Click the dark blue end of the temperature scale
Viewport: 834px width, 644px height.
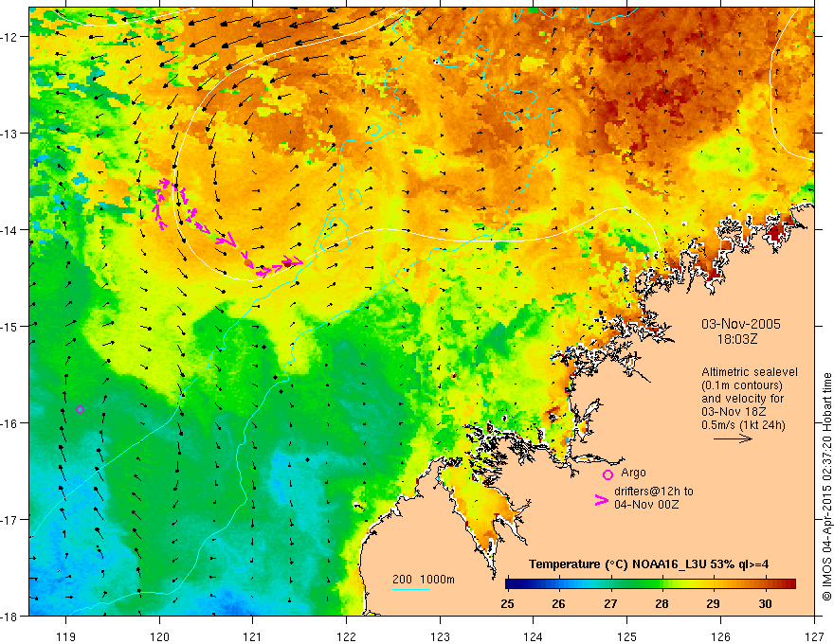[511, 583]
